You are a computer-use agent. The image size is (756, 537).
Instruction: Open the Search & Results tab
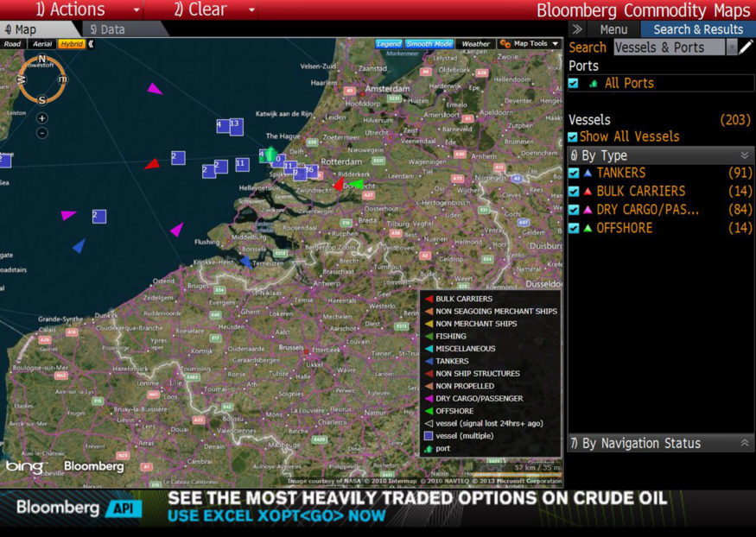pos(698,30)
